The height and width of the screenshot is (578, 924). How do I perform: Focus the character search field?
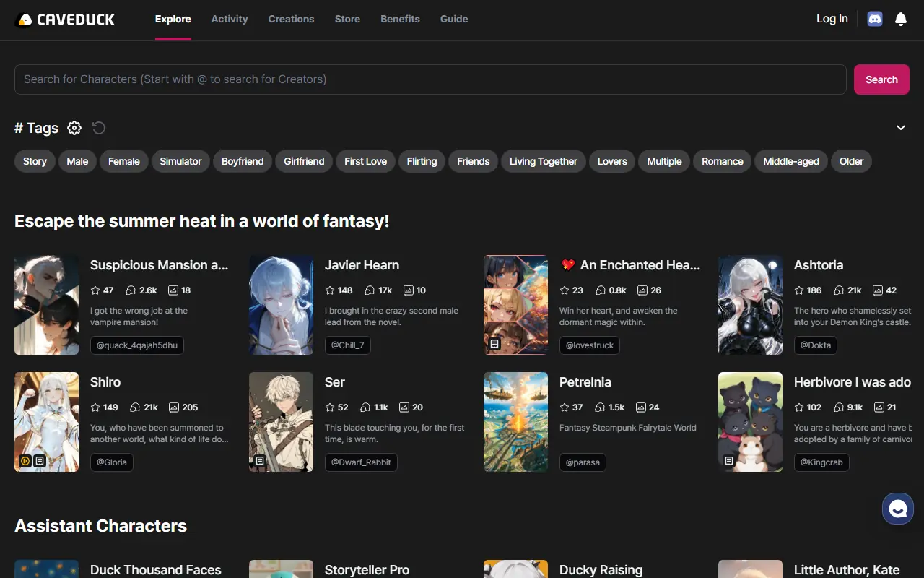tap(430, 79)
